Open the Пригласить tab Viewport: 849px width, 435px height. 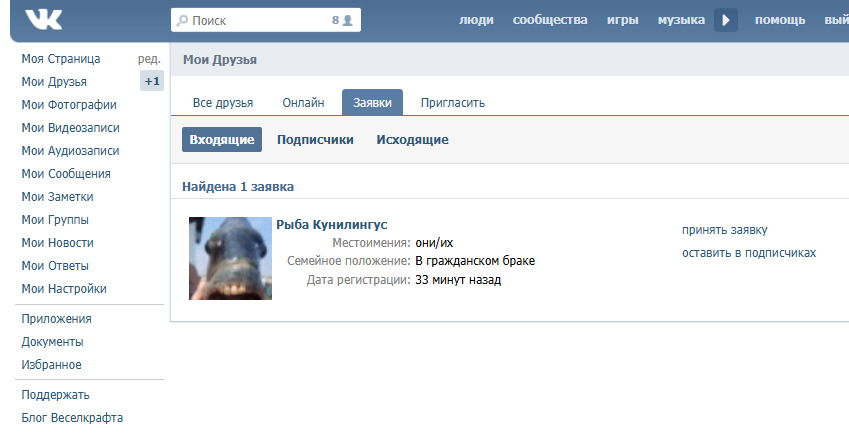pos(453,103)
